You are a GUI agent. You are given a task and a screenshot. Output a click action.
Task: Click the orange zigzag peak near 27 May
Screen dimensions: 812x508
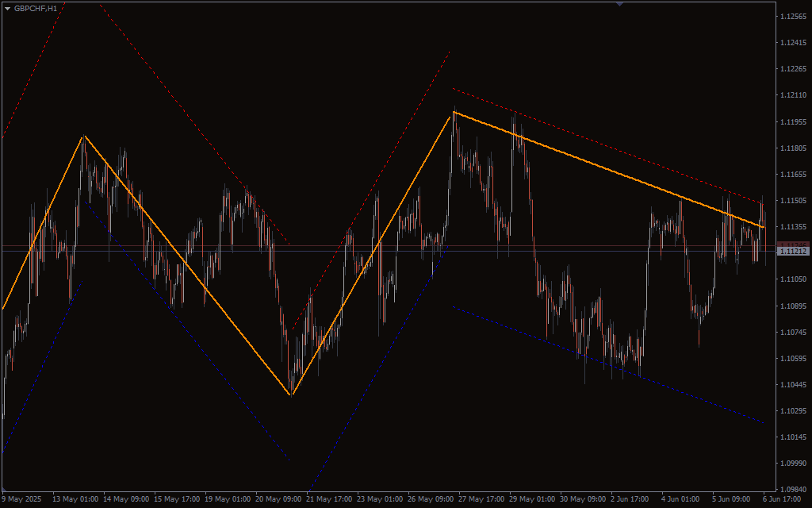click(x=453, y=114)
